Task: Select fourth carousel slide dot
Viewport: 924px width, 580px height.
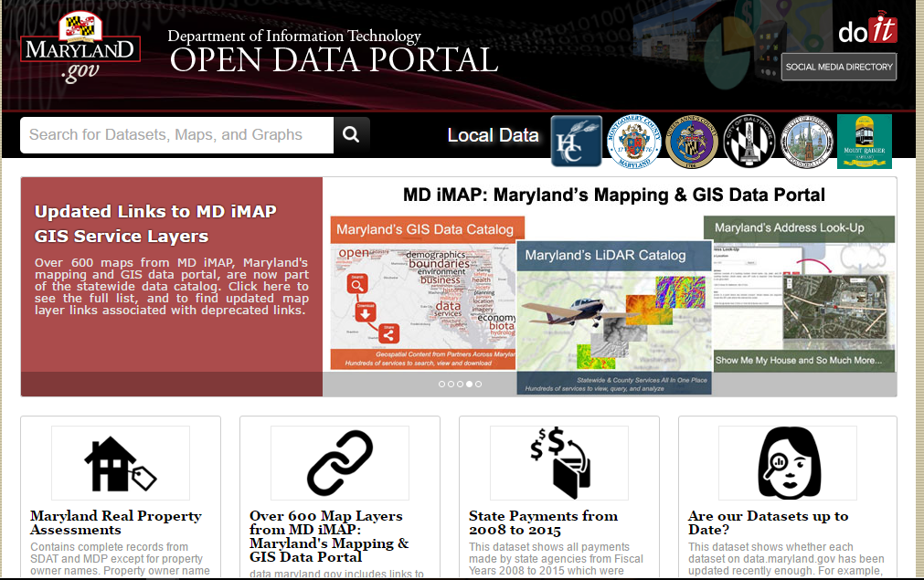Action: click(x=469, y=384)
